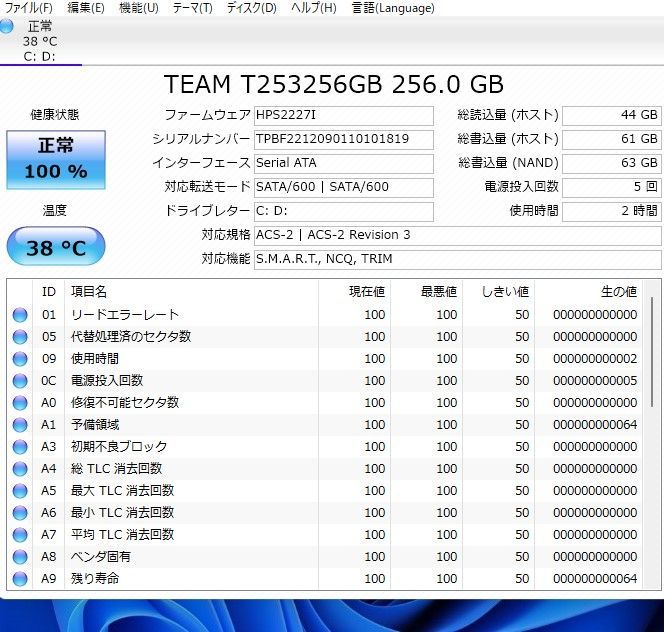Select the 使用時間 row in the SMART table
664x632 pixels.
326,359
